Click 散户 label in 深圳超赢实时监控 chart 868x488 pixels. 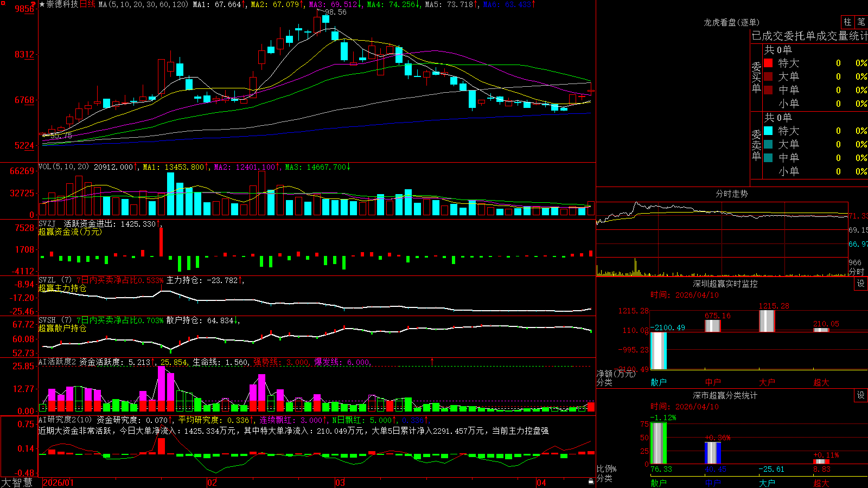(x=659, y=382)
